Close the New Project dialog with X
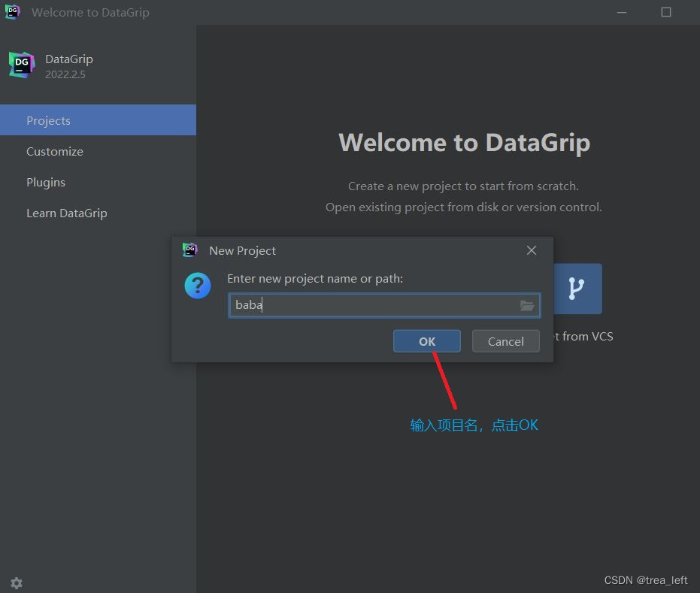 tap(532, 250)
